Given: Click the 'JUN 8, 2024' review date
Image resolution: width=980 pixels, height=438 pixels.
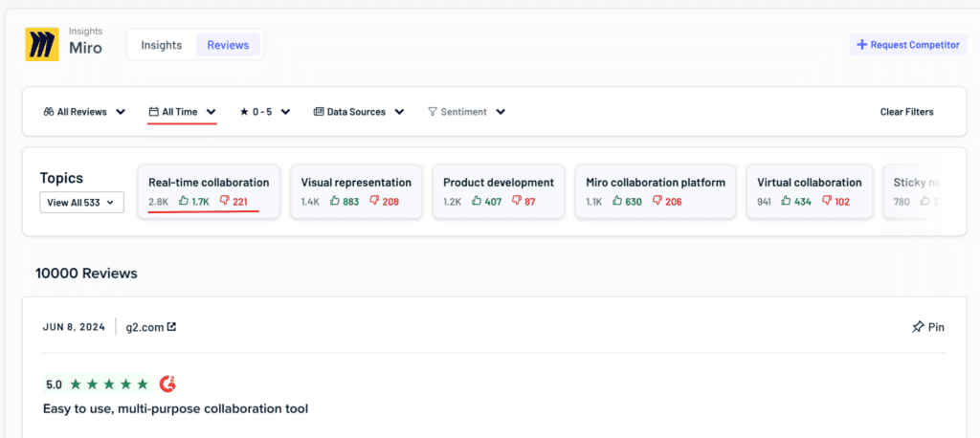Looking at the screenshot, I should point(74,327).
